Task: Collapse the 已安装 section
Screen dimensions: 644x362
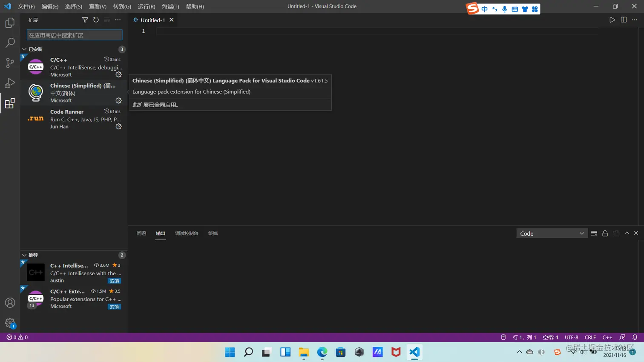Action: (x=75, y=49)
